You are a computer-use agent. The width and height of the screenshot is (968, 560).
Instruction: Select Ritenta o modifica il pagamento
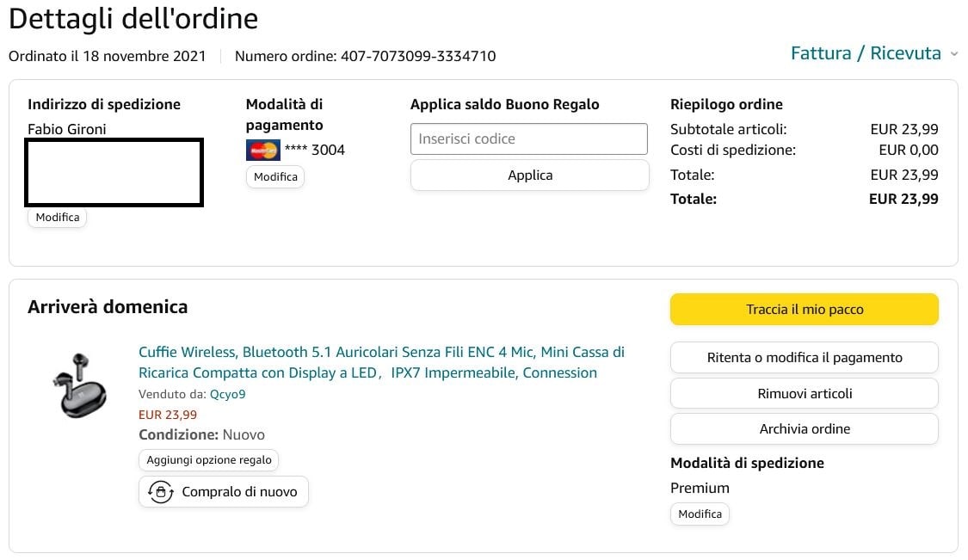(804, 358)
